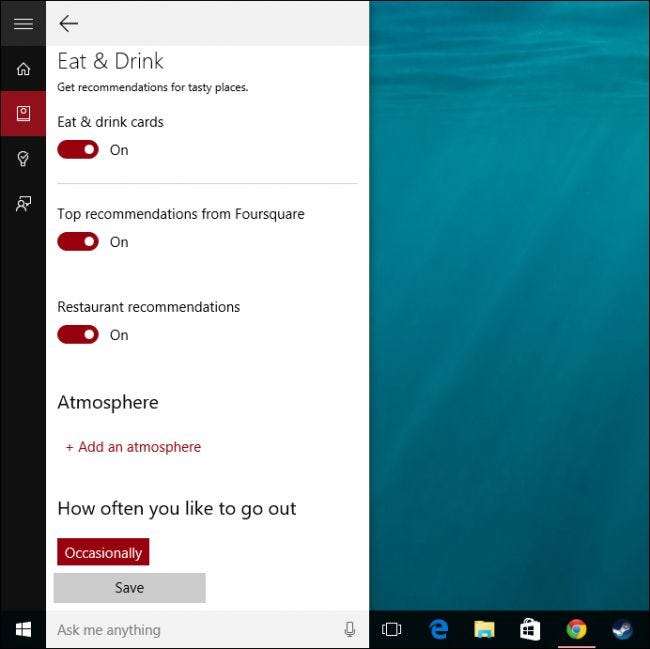Open Steam from the taskbar
Image resolution: width=650 pixels, height=649 pixels.
[x=622, y=629]
